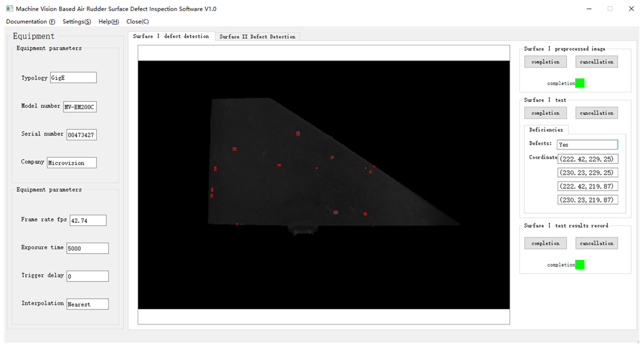Click the Interpolation field showing Nearest
The image size is (644, 348).
pyautogui.click(x=88, y=304)
